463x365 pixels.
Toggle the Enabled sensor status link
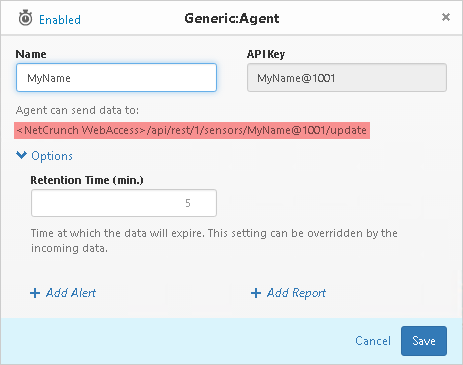click(x=60, y=20)
